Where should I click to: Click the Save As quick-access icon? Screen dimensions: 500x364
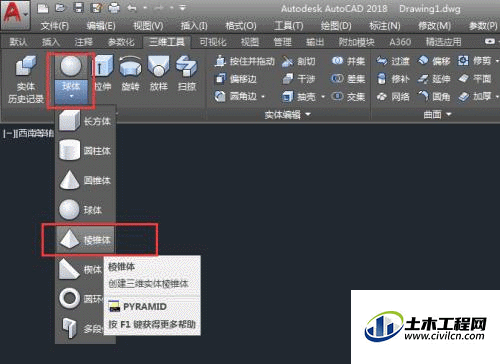coord(96,8)
